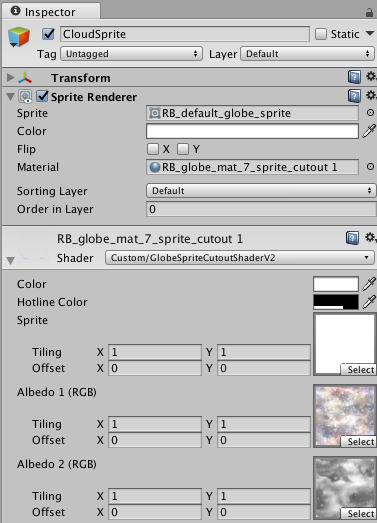Image resolution: width=377 pixels, height=523 pixels.
Task: Click Select on Albedo 2 texture
Action: [x=358, y=514]
